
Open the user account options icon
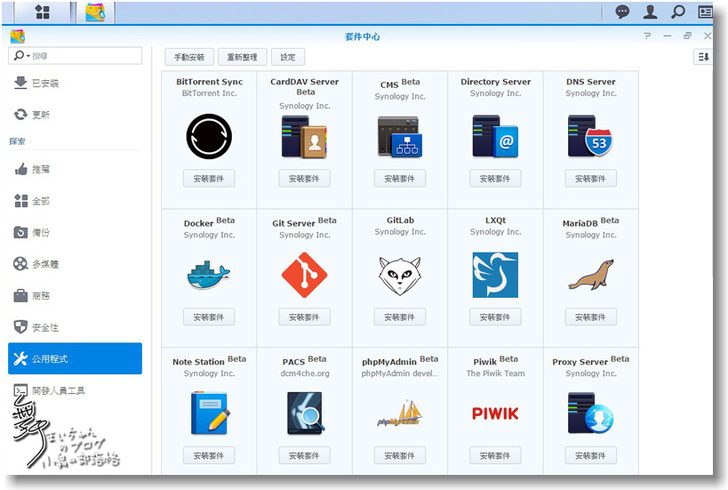click(x=650, y=12)
